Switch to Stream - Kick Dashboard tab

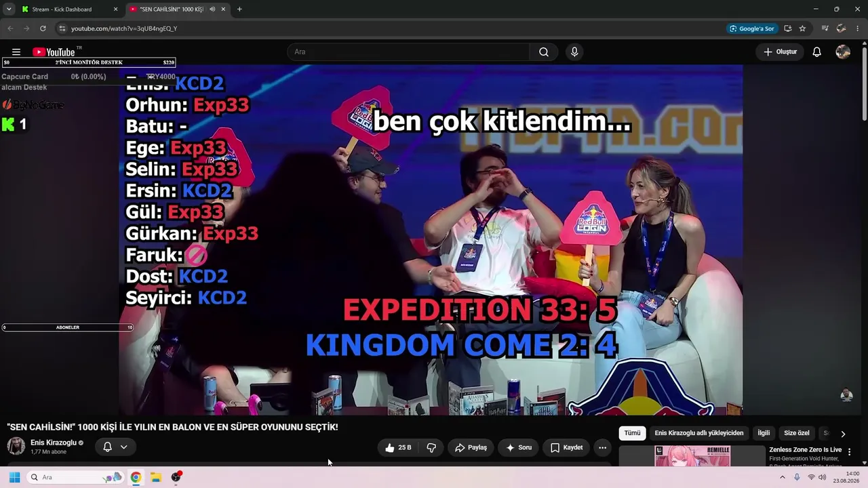pos(68,9)
